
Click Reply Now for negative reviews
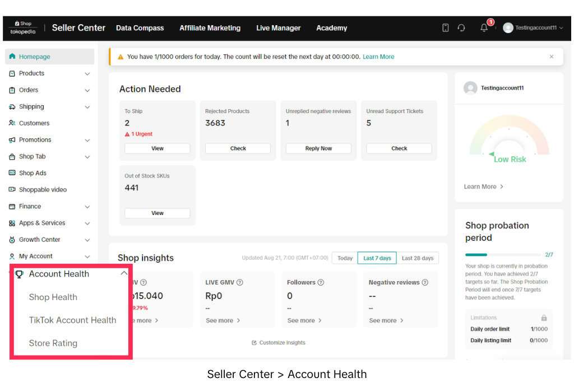(x=318, y=148)
